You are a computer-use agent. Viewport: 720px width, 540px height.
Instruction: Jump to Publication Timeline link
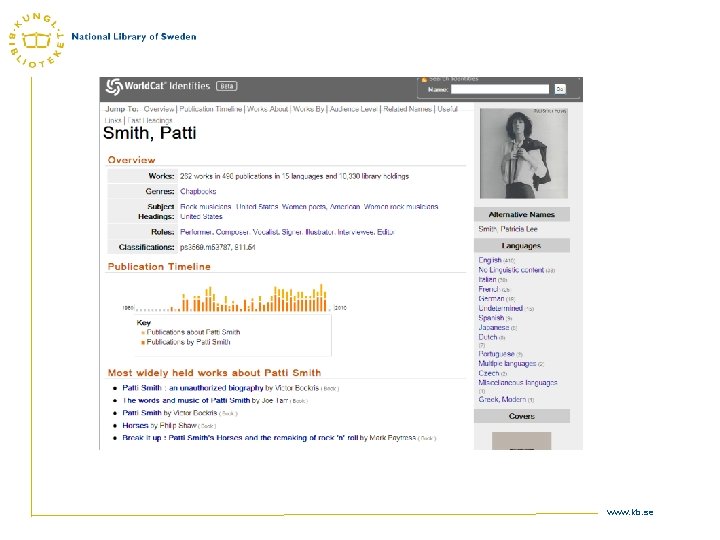click(x=210, y=109)
